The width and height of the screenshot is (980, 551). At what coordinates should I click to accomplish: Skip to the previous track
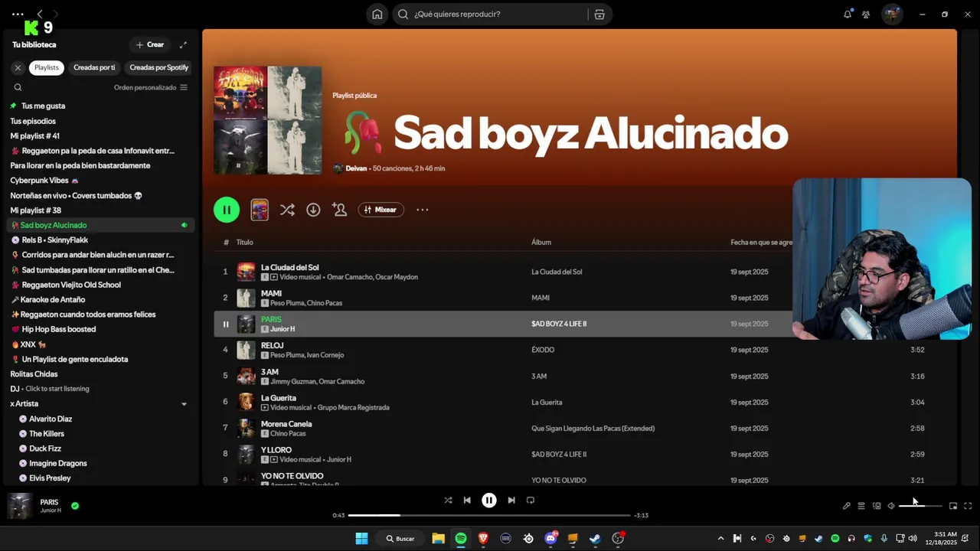(x=467, y=500)
